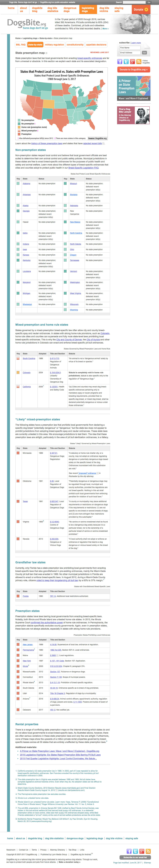Open 'confirmed the authoritative power' link
Viewport: 159px width, 868px height.
click(x=47, y=623)
